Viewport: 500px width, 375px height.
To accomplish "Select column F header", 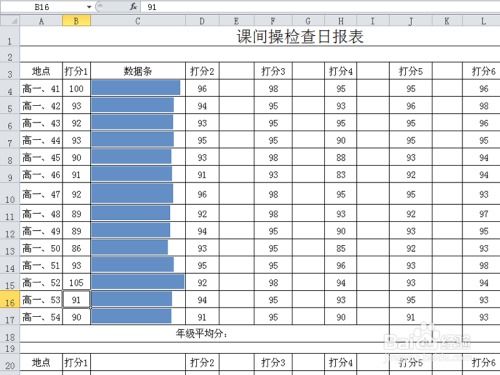I will [x=273, y=21].
